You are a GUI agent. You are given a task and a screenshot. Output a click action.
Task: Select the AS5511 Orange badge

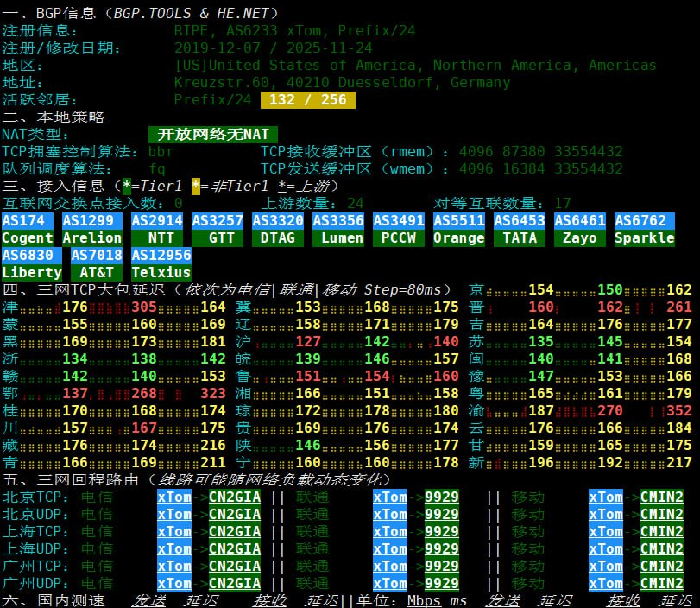[x=459, y=230]
